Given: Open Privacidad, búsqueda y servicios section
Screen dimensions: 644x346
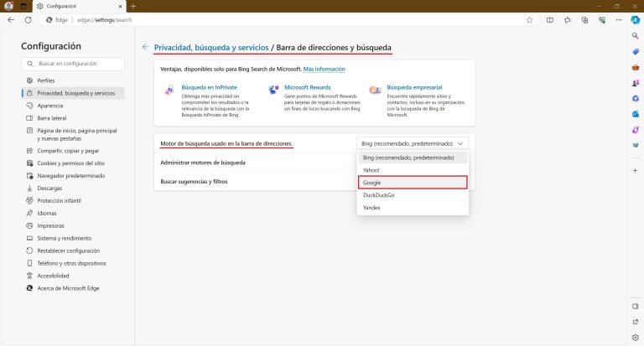Looking at the screenshot, I should coord(73,93).
